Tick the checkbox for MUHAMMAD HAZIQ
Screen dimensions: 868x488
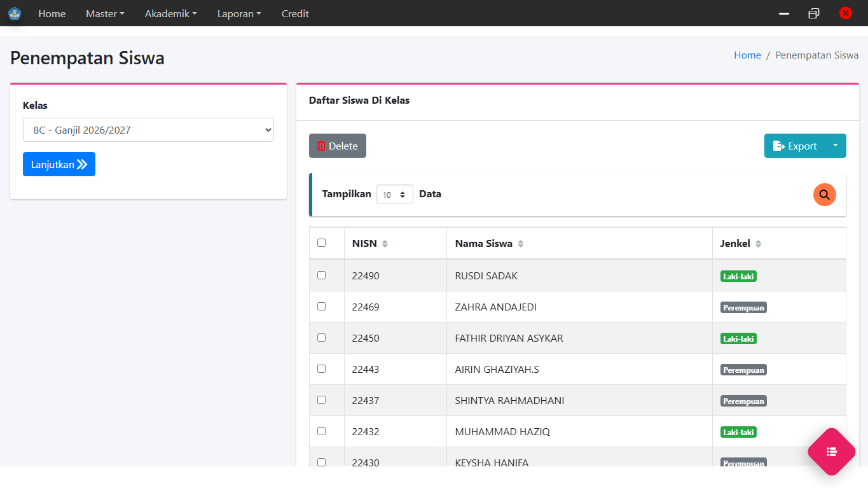click(x=321, y=431)
